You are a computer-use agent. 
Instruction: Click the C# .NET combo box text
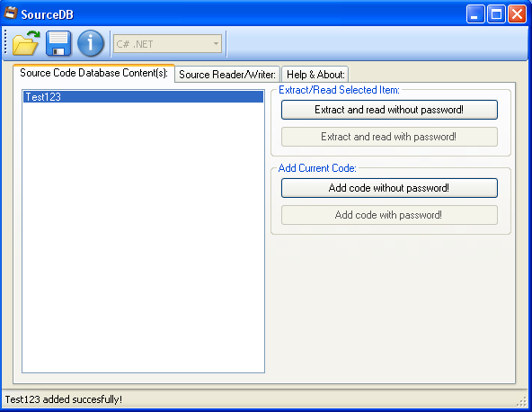(x=135, y=44)
